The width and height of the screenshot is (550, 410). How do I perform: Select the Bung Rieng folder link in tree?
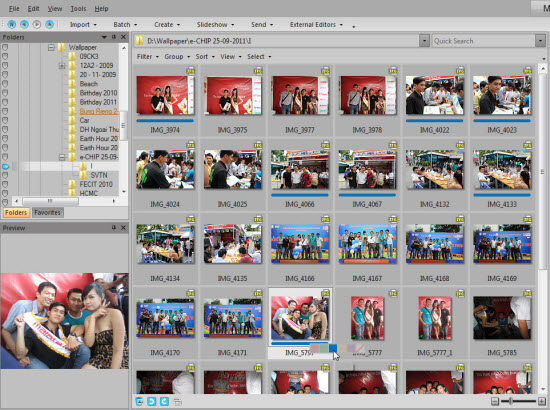[99, 111]
